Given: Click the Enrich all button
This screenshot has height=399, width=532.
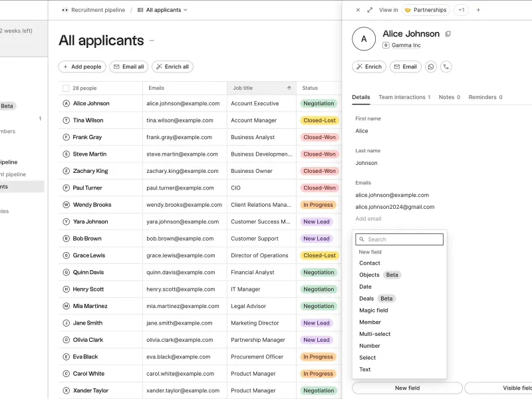Looking at the screenshot, I should [x=172, y=67].
